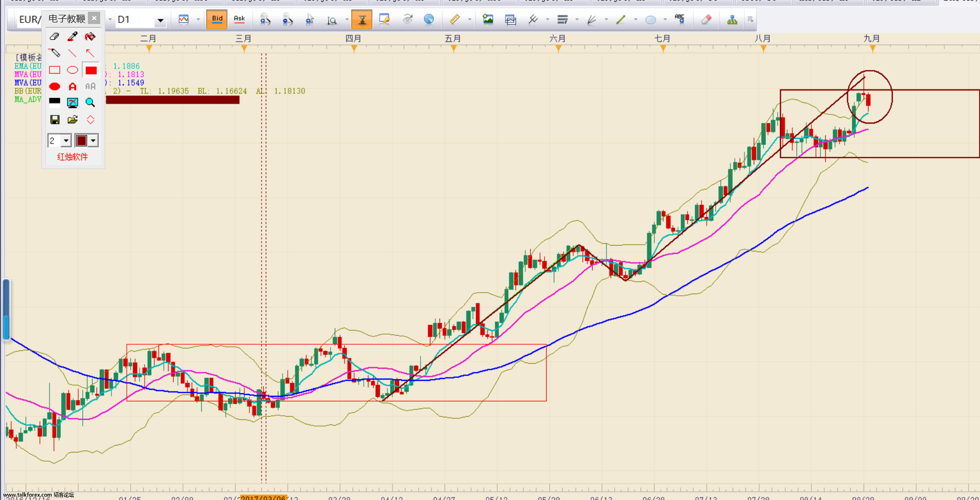Expand the Fibonacci tool dropdown arrow

point(577,19)
